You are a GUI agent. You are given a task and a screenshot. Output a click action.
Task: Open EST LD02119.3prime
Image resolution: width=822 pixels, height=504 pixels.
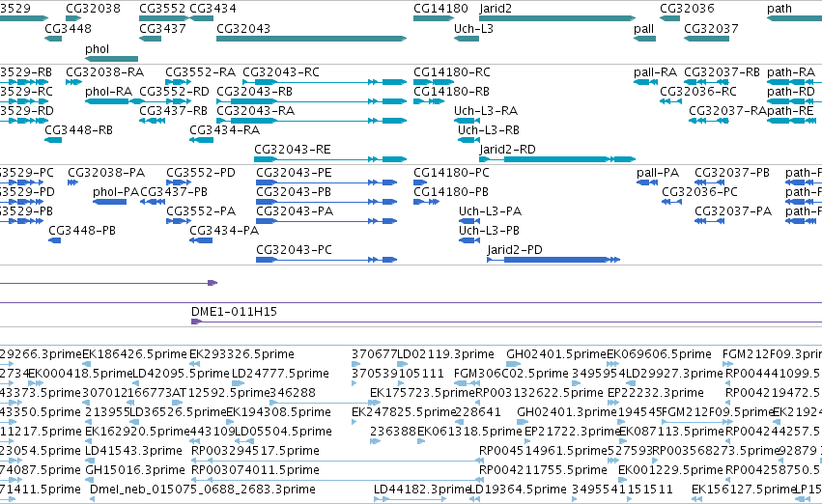(445, 354)
